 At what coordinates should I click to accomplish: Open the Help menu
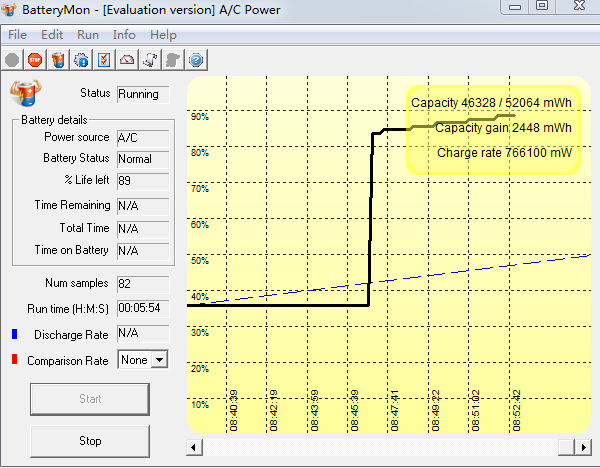163,35
